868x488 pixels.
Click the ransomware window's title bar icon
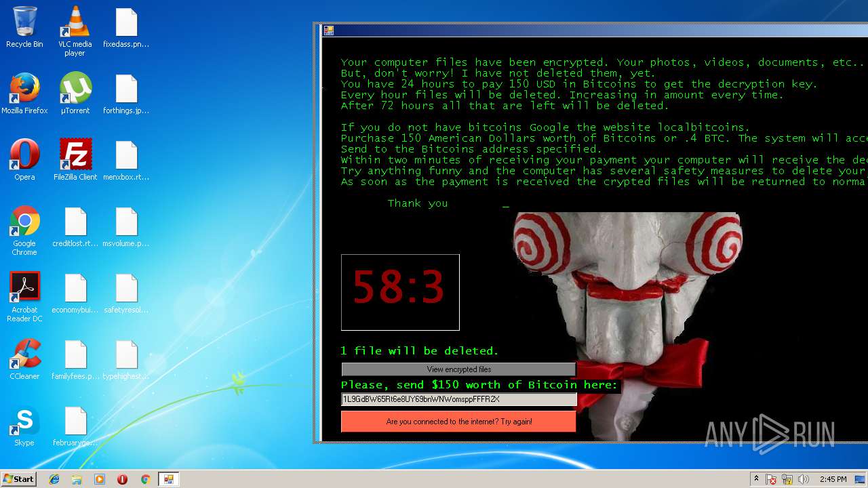(329, 30)
